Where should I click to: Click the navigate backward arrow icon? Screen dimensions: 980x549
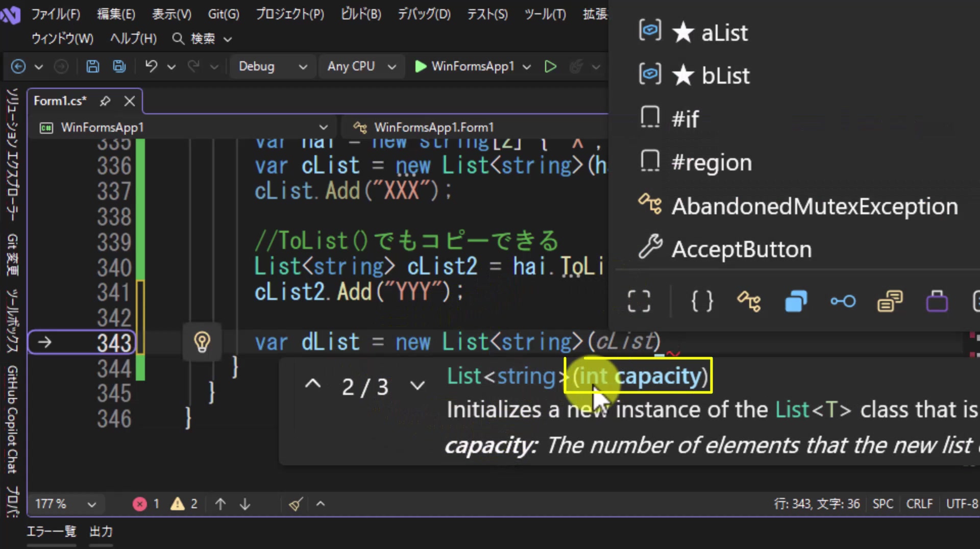point(18,66)
